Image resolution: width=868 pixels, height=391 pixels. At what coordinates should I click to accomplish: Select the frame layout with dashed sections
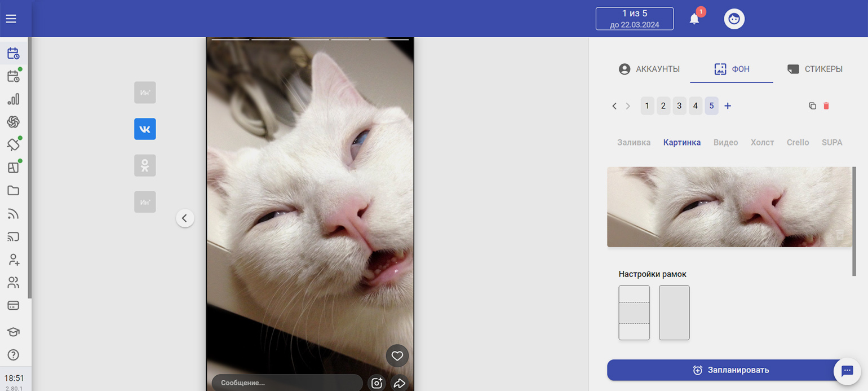(634, 313)
